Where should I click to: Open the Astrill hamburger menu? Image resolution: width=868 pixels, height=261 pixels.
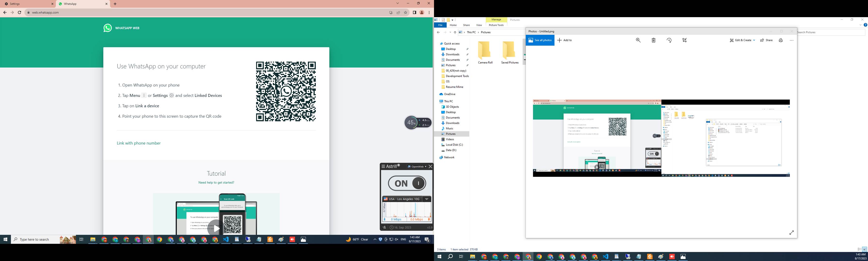coord(383,166)
